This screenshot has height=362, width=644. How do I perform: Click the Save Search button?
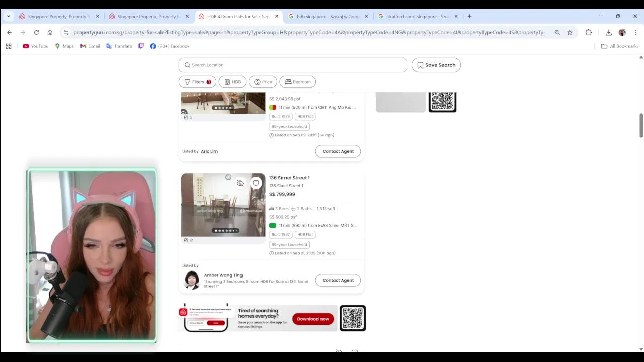point(436,65)
